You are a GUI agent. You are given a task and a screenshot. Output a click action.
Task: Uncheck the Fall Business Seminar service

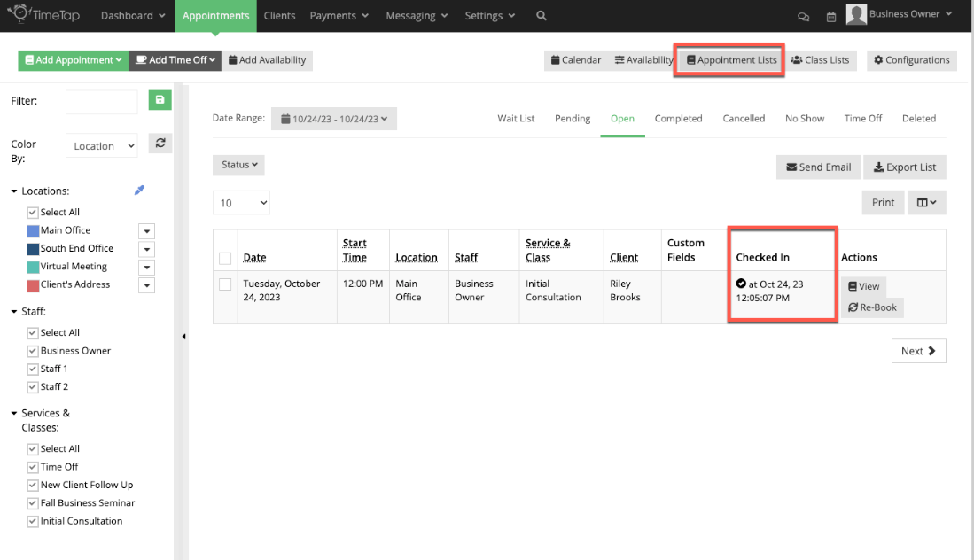pos(33,502)
